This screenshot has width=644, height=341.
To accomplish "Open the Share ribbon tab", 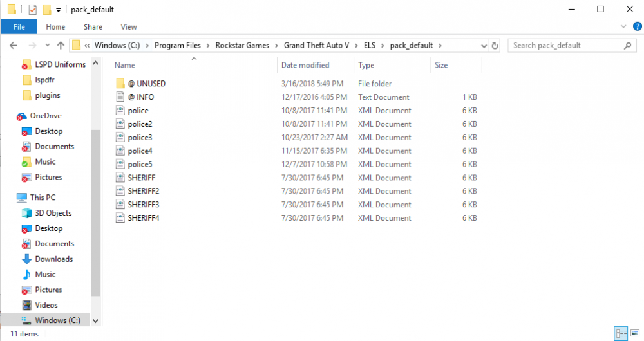I will coord(93,27).
